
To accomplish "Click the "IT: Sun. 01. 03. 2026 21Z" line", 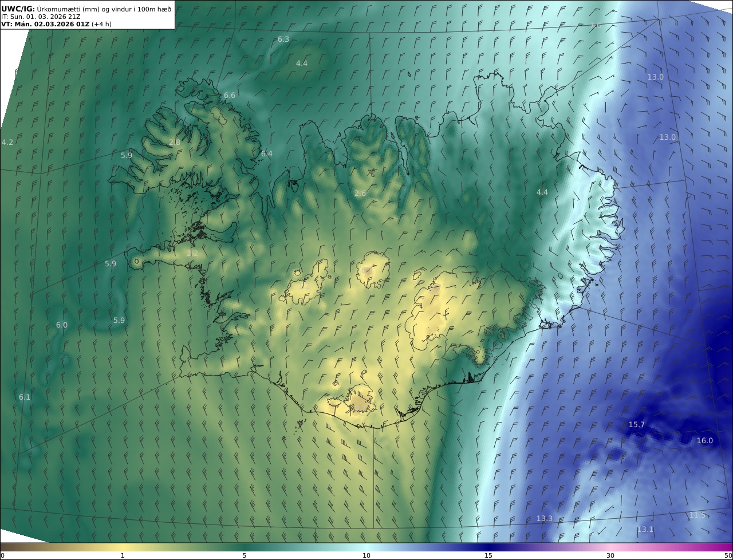I will click(41, 17).
